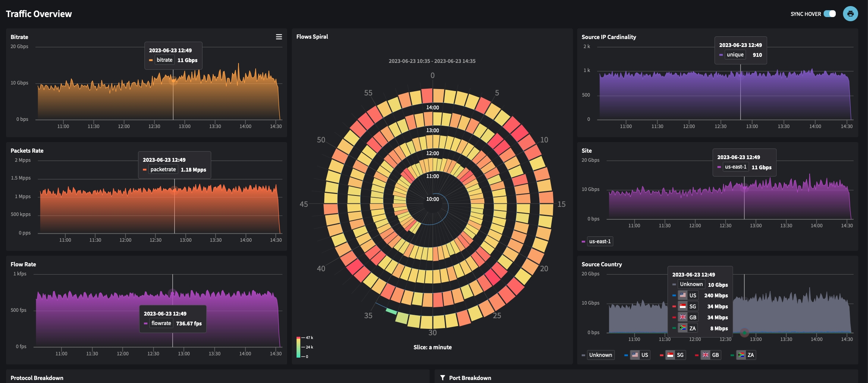Click the filter icon beside Port Breakdown
This screenshot has width=868, height=383.
pyautogui.click(x=442, y=378)
